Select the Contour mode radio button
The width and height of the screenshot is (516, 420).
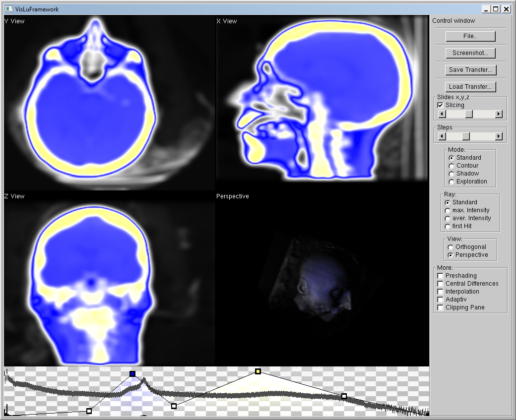point(451,166)
